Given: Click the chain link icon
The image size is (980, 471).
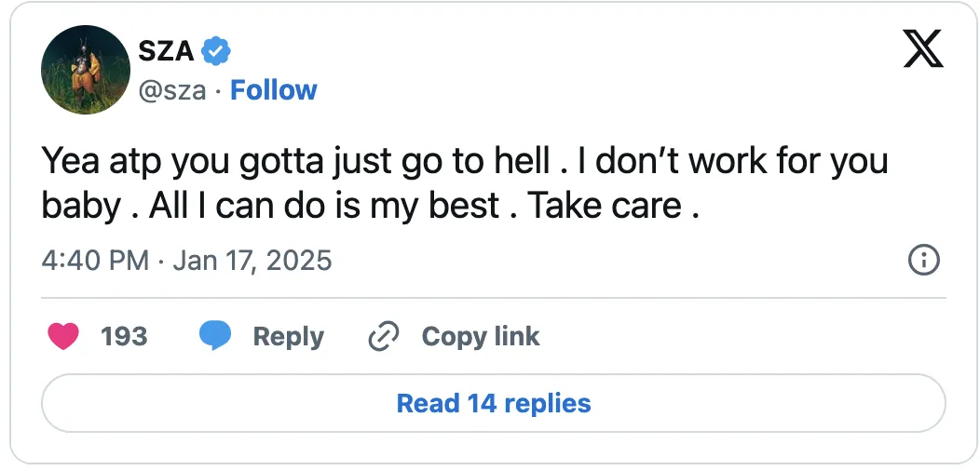Looking at the screenshot, I should coord(383,336).
